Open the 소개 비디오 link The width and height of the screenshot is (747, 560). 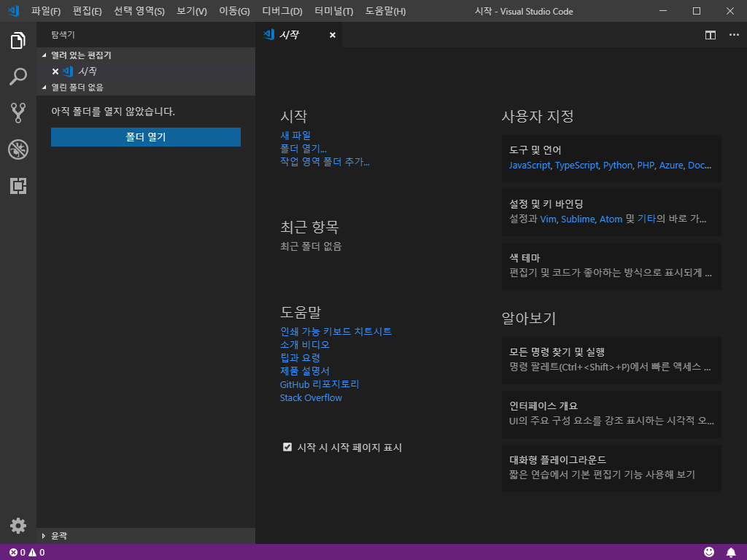(305, 344)
